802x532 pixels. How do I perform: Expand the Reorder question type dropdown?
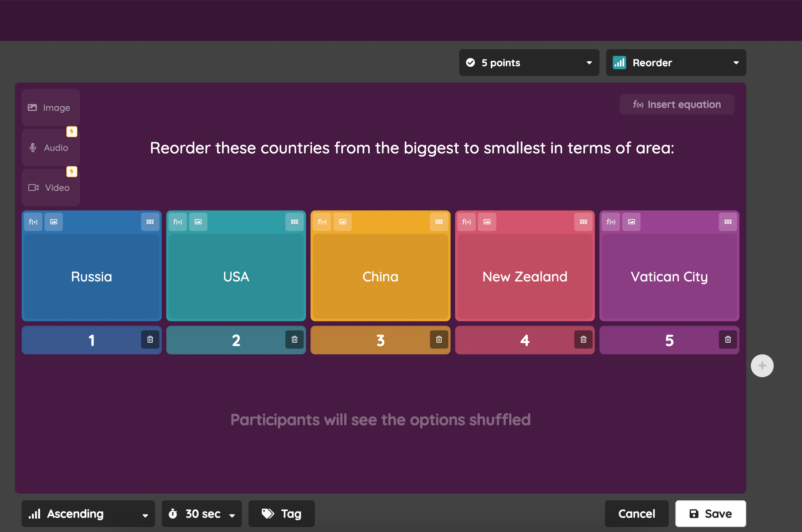(x=676, y=63)
